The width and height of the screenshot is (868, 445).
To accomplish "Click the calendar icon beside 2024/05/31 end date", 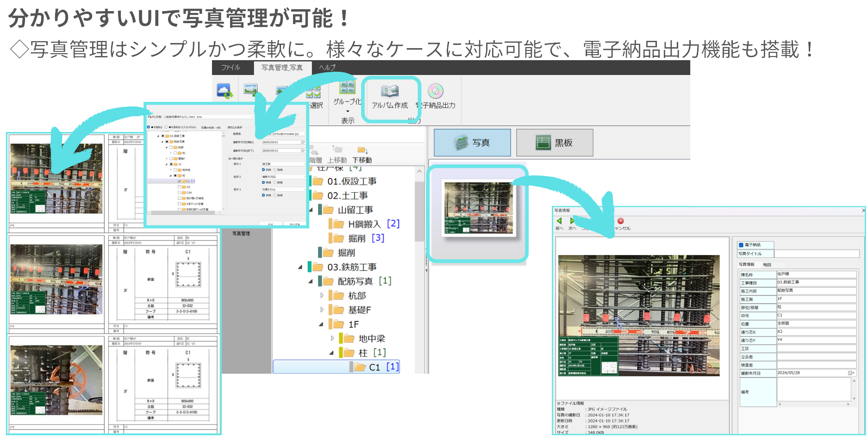I will tap(303, 150).
